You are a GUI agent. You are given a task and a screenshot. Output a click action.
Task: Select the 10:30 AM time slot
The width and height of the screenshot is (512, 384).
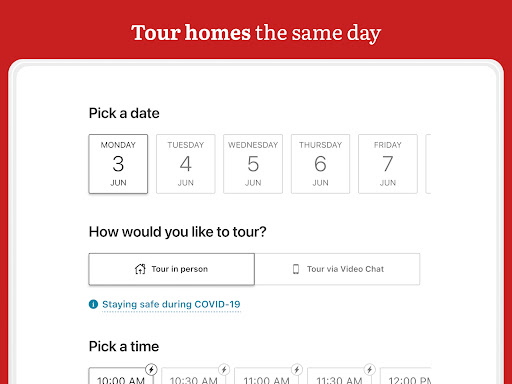[194, 376]
